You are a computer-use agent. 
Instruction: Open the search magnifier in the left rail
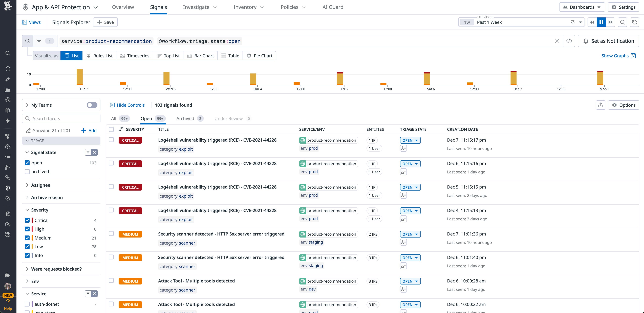point(8,53)
